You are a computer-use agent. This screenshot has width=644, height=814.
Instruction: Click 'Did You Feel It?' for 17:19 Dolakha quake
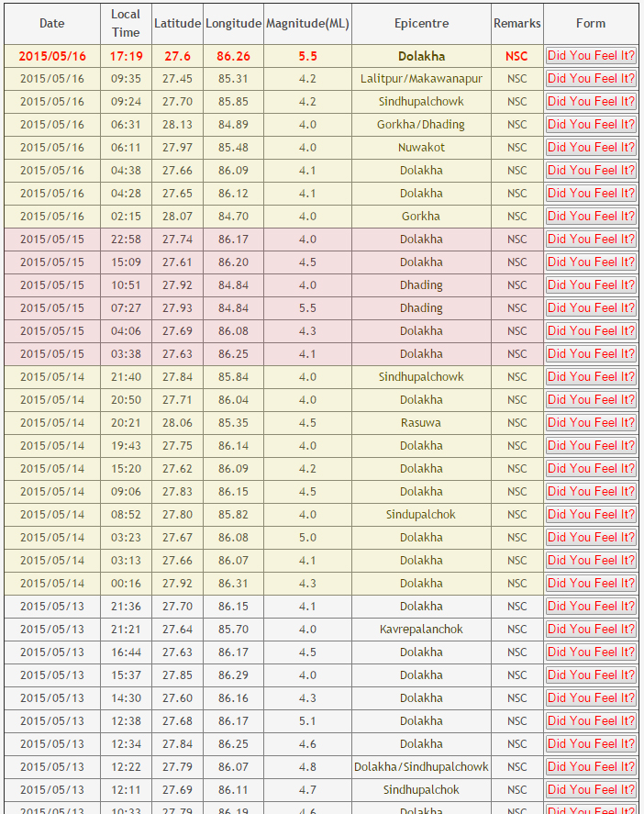[x=591, y=56]
